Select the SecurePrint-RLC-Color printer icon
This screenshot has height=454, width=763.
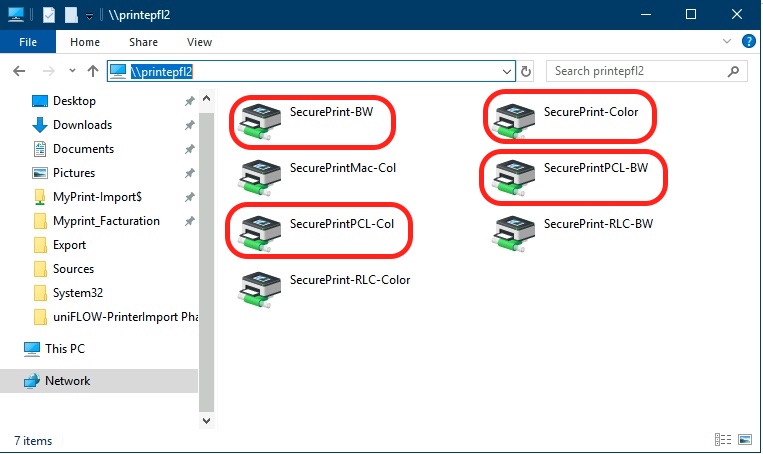pyautogui.click(x=259, y=290)
